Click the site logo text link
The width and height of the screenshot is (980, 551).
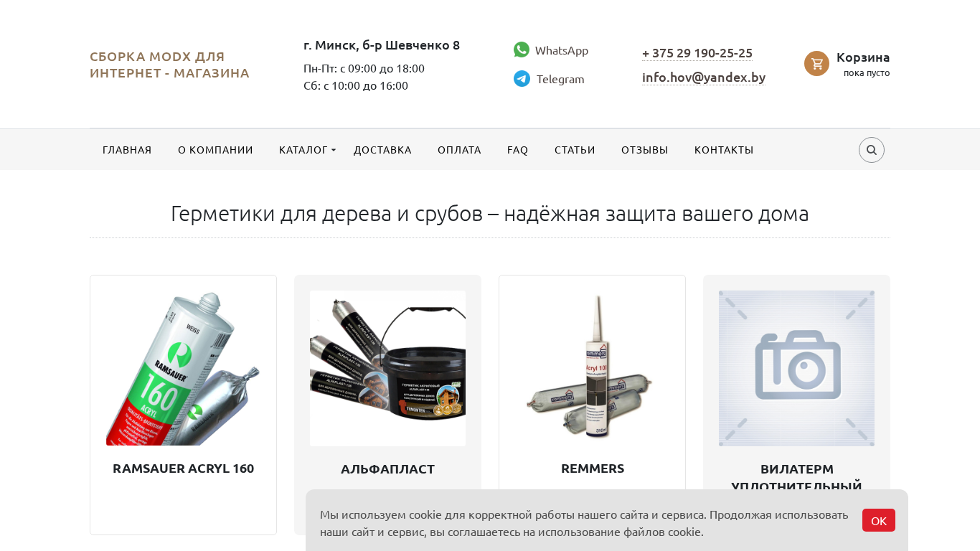coord(169,65)
